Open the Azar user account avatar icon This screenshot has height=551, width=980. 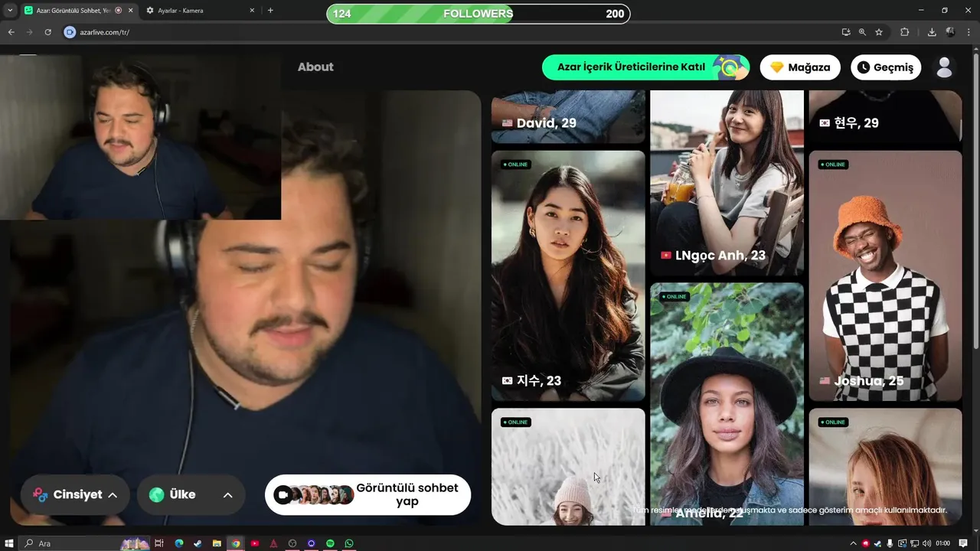(x=945, y=67)
